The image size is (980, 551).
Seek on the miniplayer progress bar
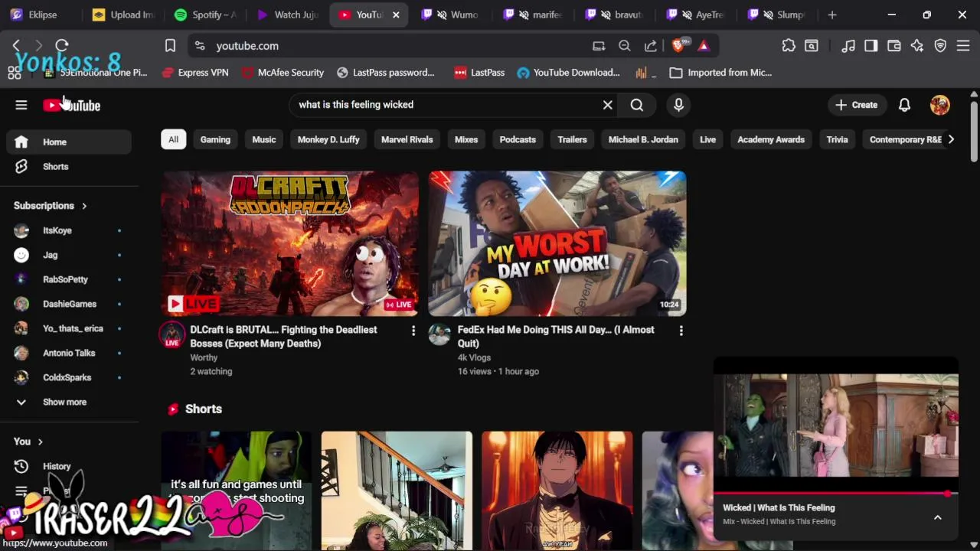pos(836,494)
